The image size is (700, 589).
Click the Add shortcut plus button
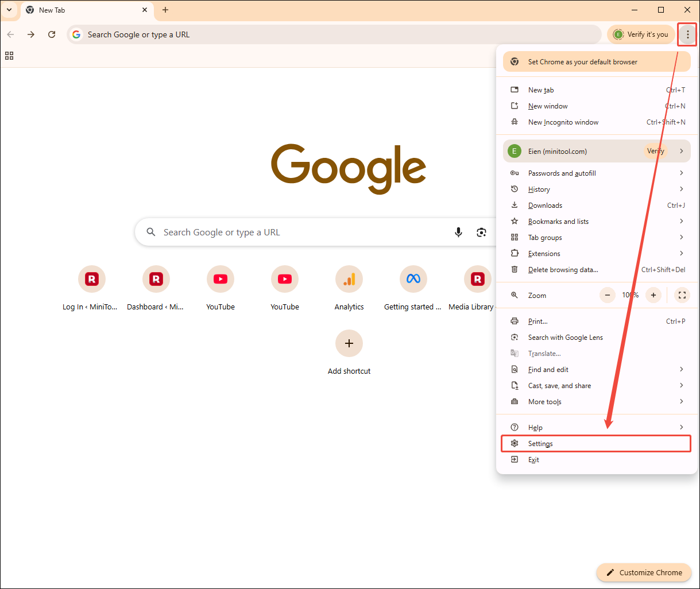coord(349,343)
